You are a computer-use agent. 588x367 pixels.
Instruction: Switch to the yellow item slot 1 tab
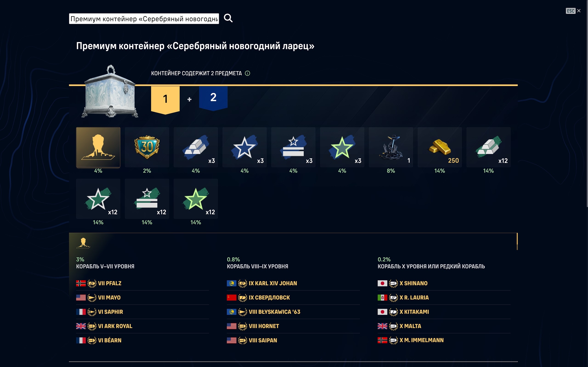(165, 99)
